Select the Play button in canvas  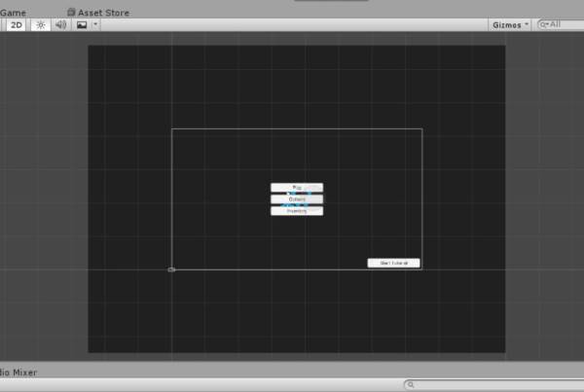(x=297, y=188)
